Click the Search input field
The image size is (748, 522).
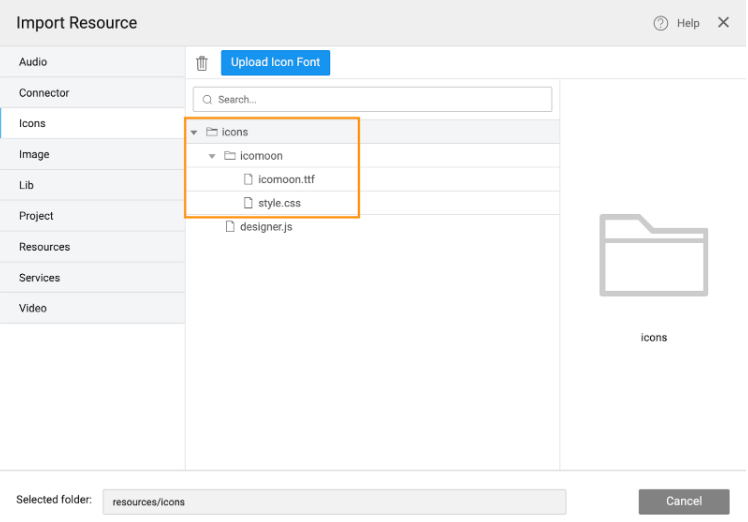(x=372, y=100)
